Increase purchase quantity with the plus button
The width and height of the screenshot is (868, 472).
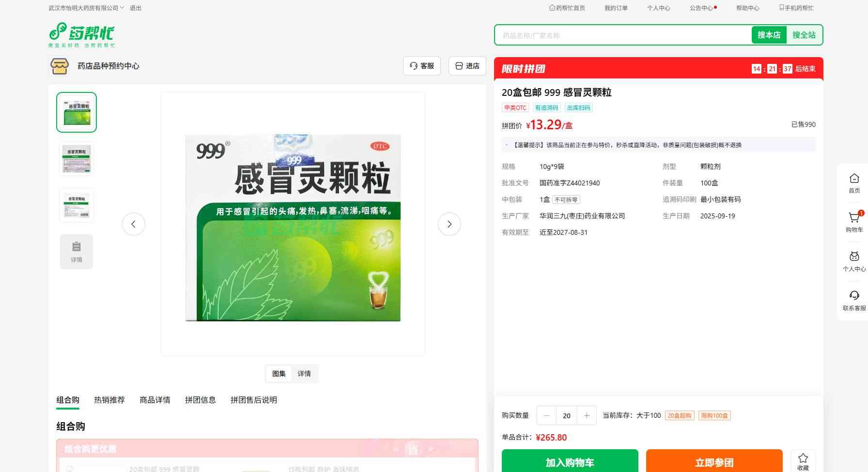click(x=587, y=415)
